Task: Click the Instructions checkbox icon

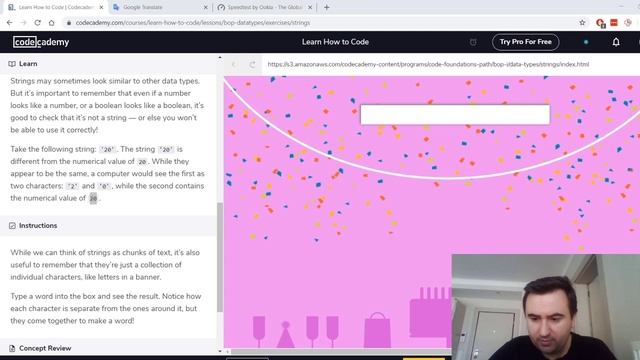Action: click(x=12, y=225)
